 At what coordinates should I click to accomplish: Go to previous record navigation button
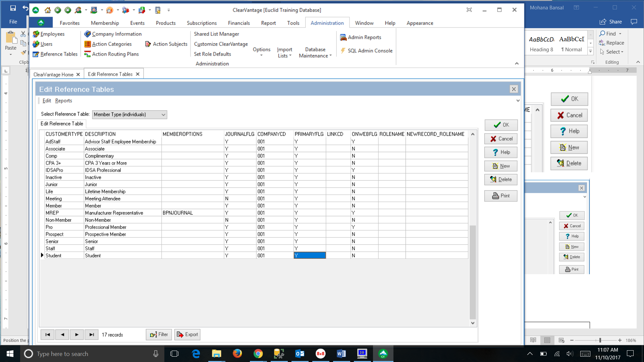pos(62,335)
